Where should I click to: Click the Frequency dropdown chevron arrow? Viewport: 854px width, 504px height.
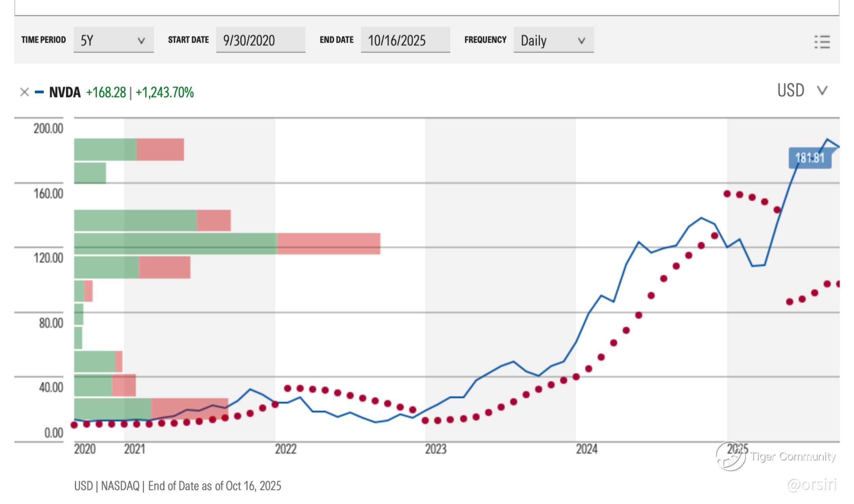coord(581,41)
